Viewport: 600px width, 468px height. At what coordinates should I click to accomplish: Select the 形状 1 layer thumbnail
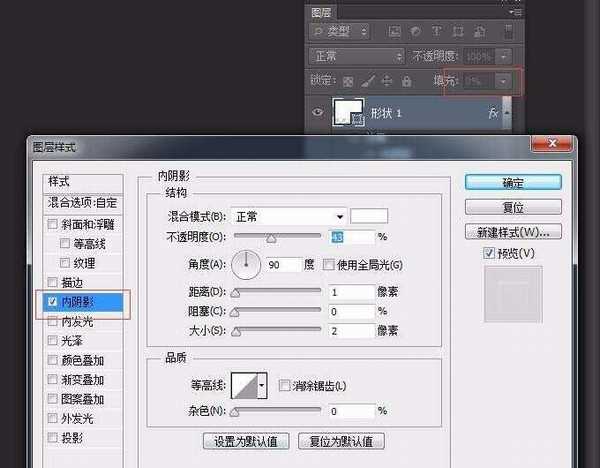coord(348,113)
